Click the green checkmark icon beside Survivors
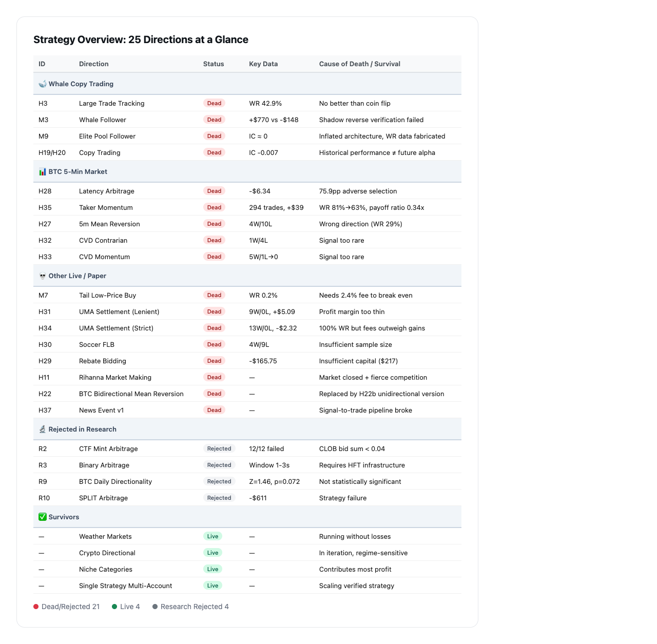 pos(43,517)
